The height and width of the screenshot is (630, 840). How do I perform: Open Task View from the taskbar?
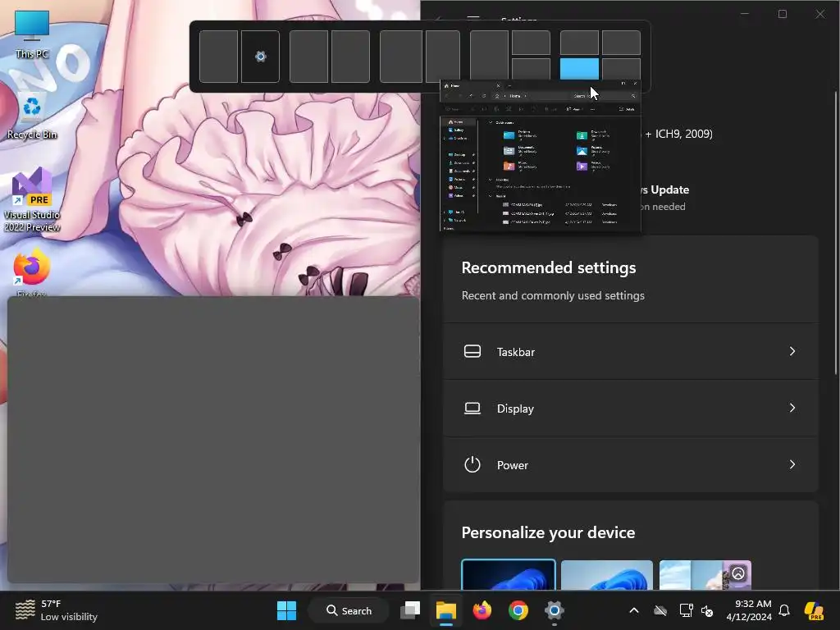click(410, 610)
